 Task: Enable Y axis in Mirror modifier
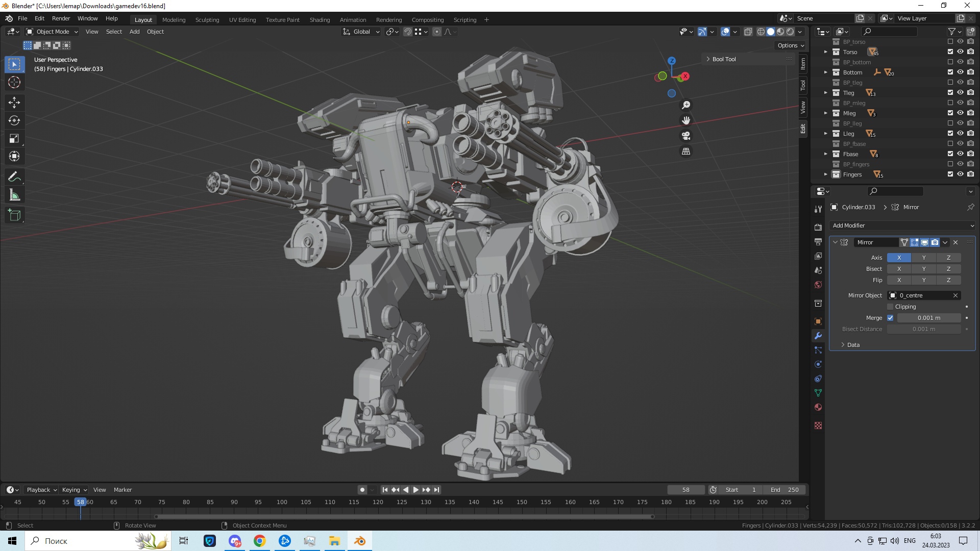(x=923, y=258)
